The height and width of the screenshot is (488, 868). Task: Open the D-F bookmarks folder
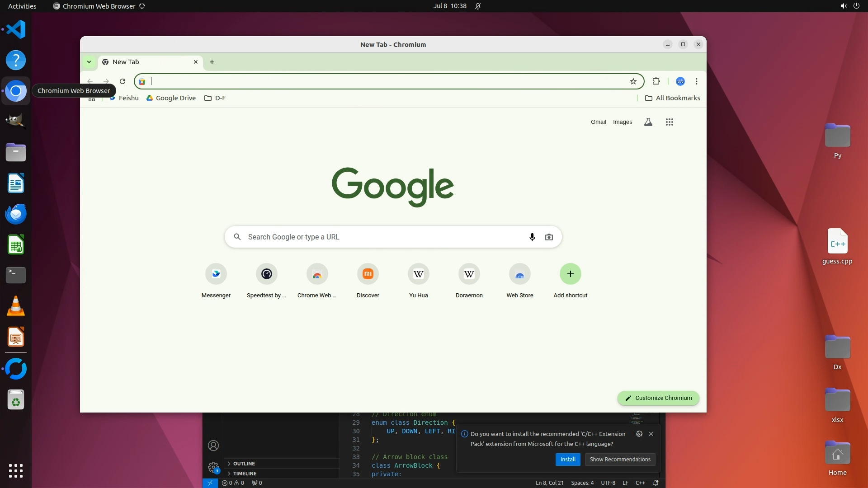[x=215, y=98]
